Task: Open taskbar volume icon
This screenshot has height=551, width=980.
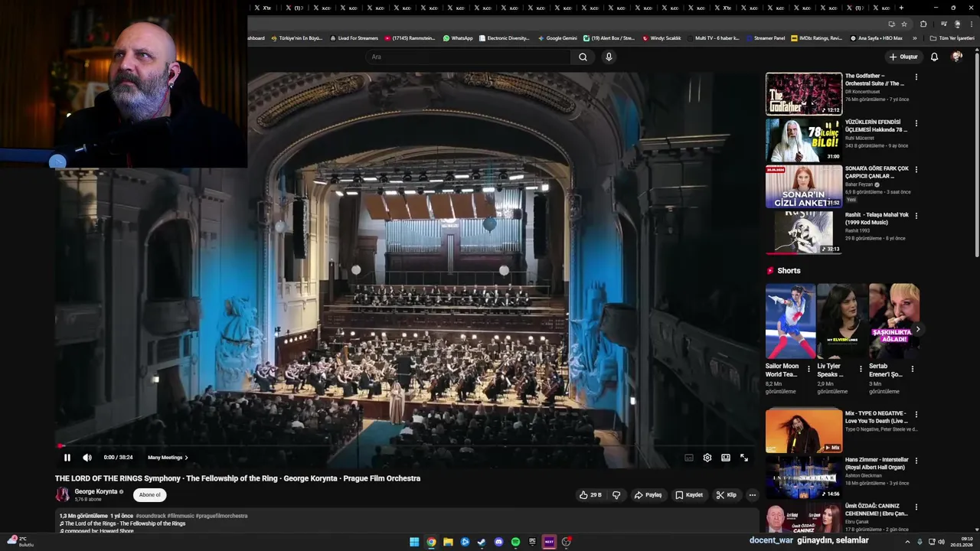Action: point(941,542)
